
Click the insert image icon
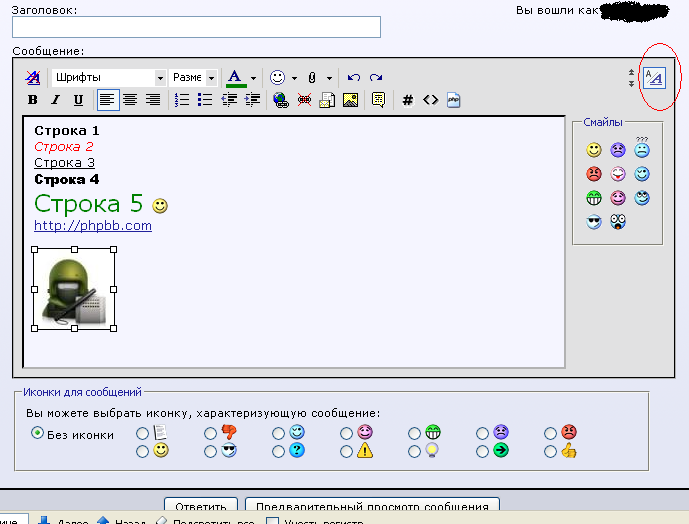click(x=350, y=100)
